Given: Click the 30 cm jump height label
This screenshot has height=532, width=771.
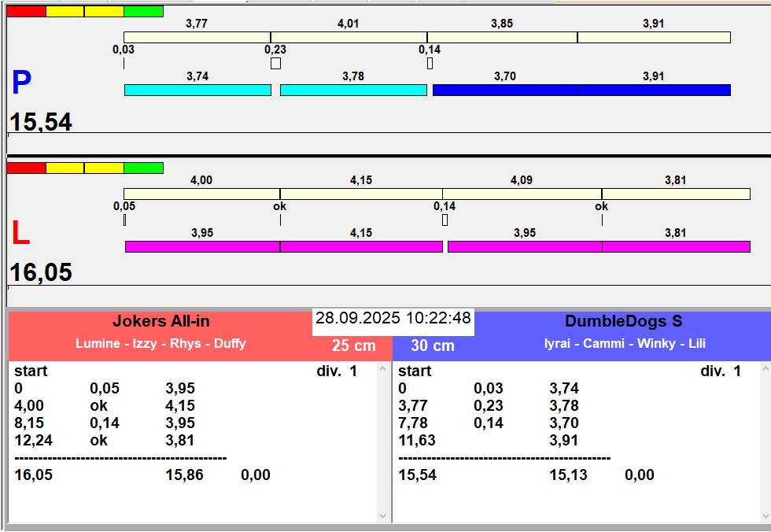Looking at the screenshot, I should pos(433,345).
